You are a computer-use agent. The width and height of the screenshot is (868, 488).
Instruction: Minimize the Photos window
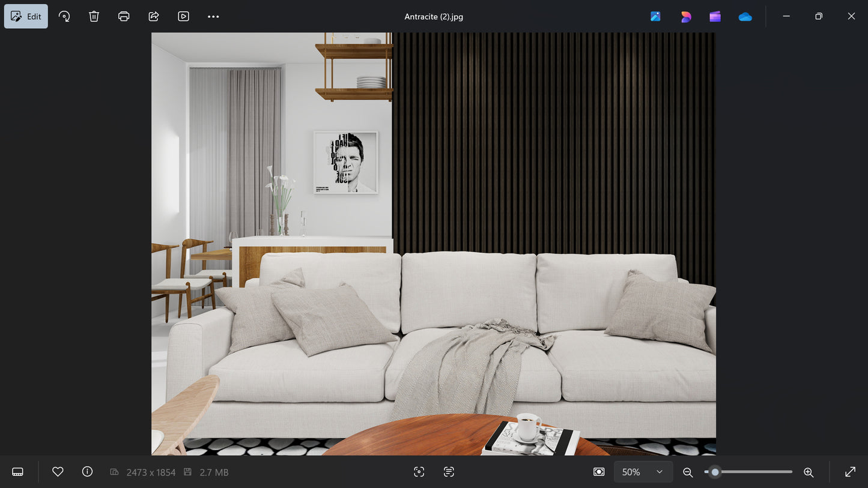[x=786, y=16]
